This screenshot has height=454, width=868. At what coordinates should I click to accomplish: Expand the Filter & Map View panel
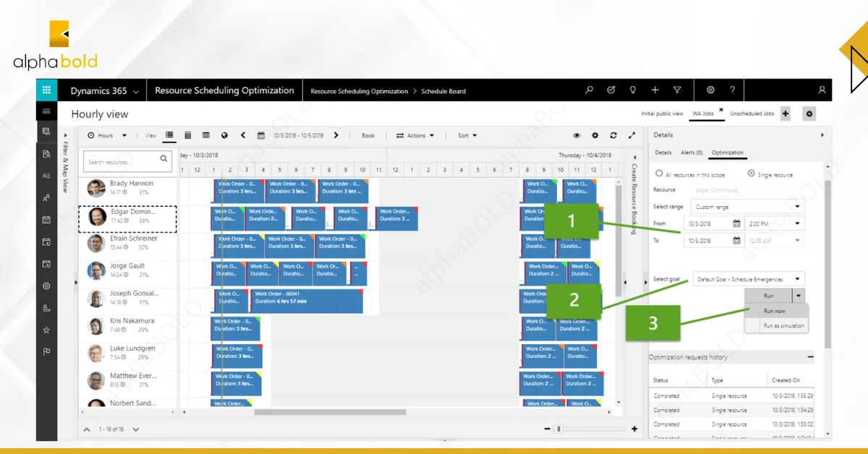[x=65, y=134]
